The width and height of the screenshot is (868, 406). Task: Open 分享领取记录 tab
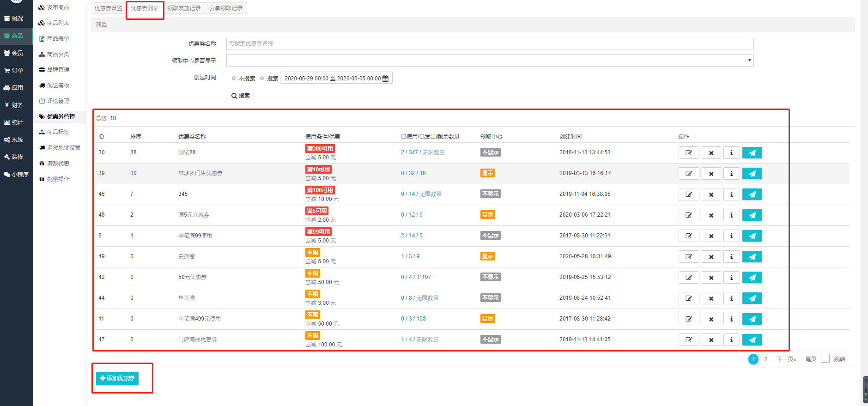pyautogui.click(x=226, y=8)
